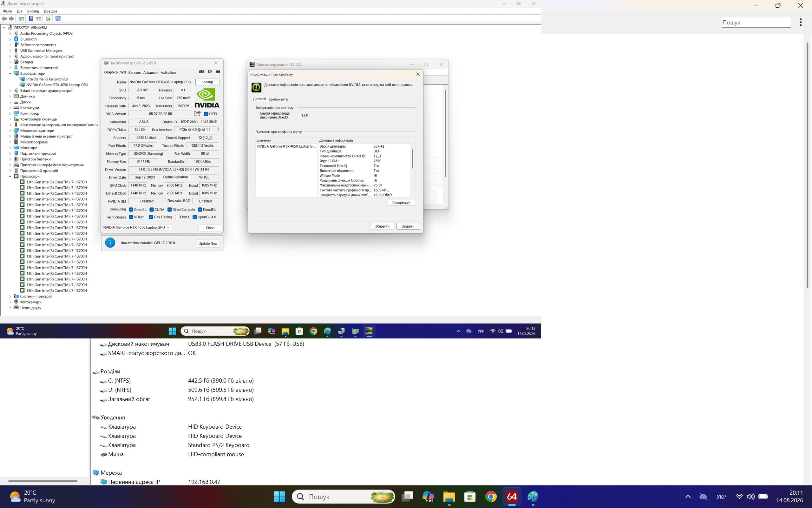Open the Файл menu
The image size is (812, 508).
coord(7,11)
